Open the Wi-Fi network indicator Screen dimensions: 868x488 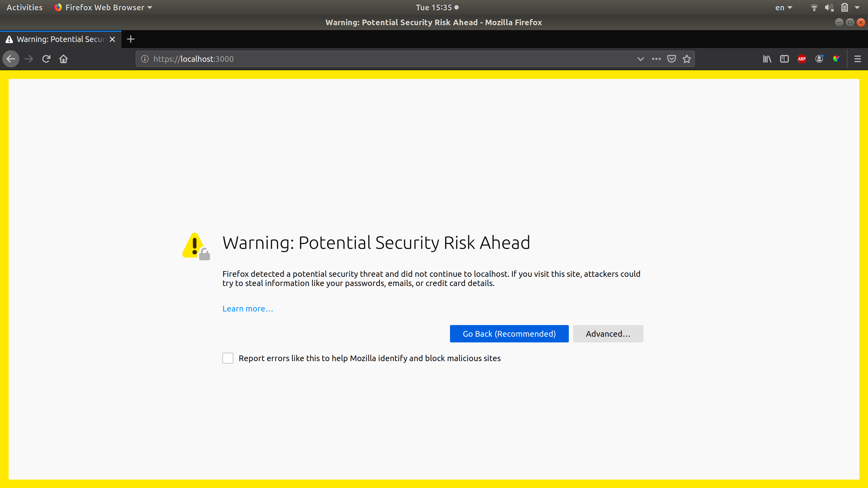814,7
